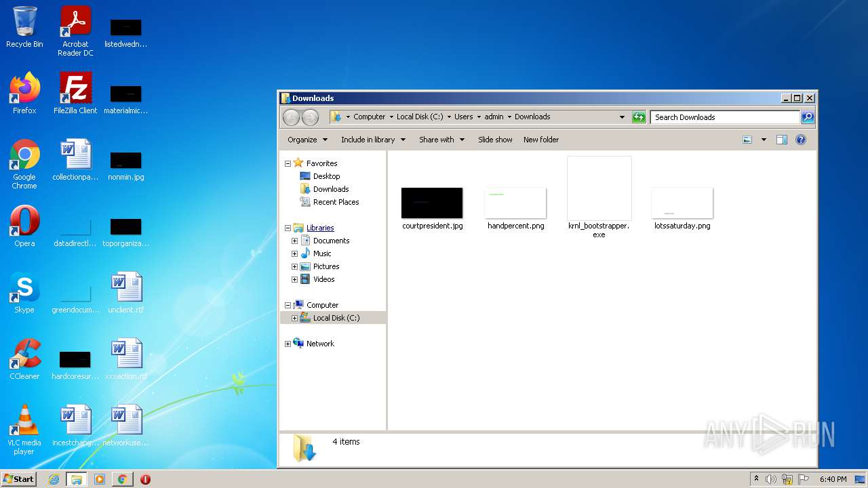Viewport: 868px width, 488px height.
Task: Collapse the Favorites tree node
Action: tap(288, 163)
